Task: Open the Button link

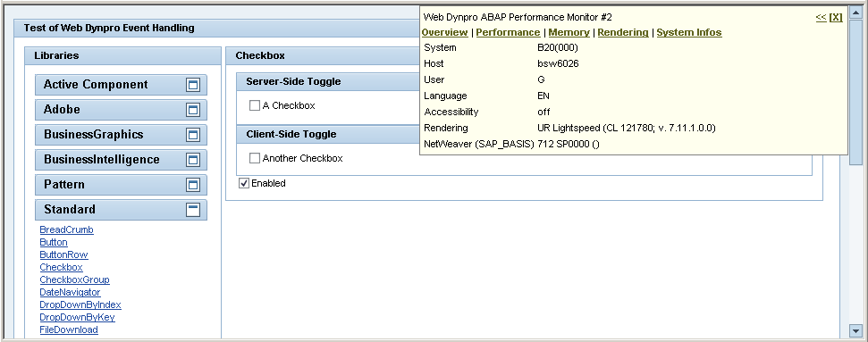Action: [x=54, y=242]
